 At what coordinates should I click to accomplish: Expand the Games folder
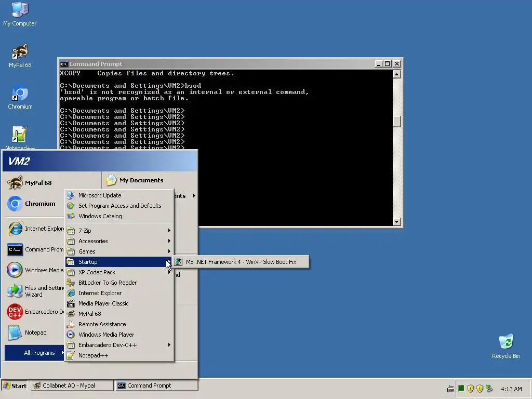tap(119, 251)
